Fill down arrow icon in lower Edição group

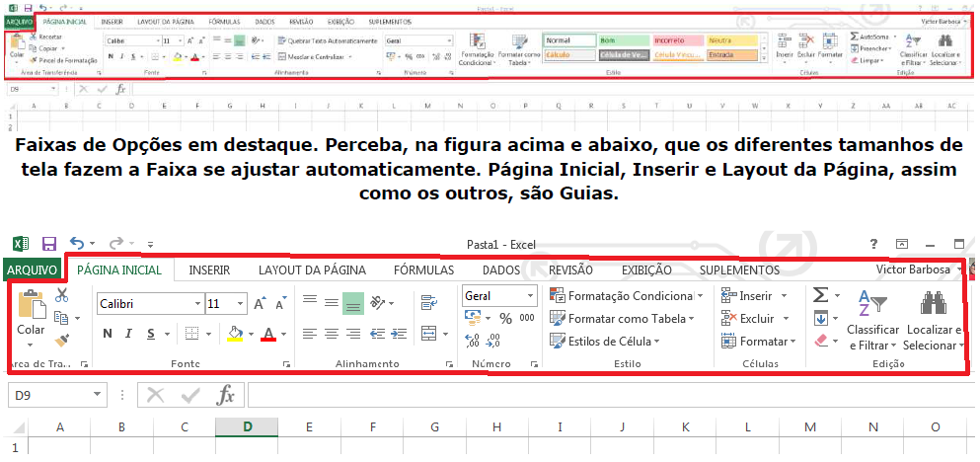click(821, 318)
